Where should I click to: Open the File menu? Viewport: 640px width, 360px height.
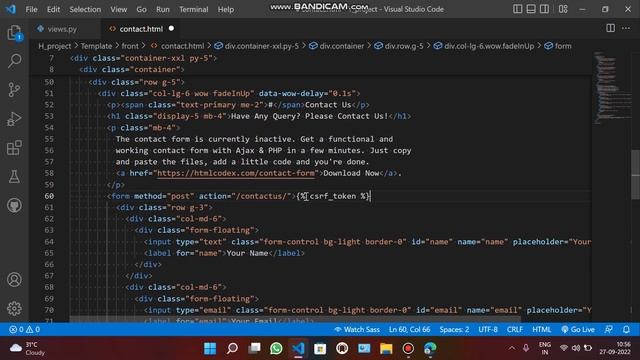(x=31, y=9)
